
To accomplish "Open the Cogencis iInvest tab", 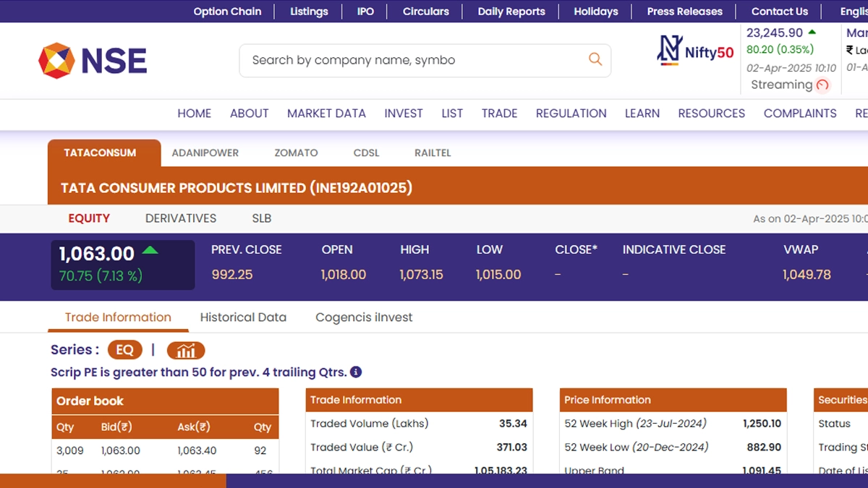I will click(364, 317).
